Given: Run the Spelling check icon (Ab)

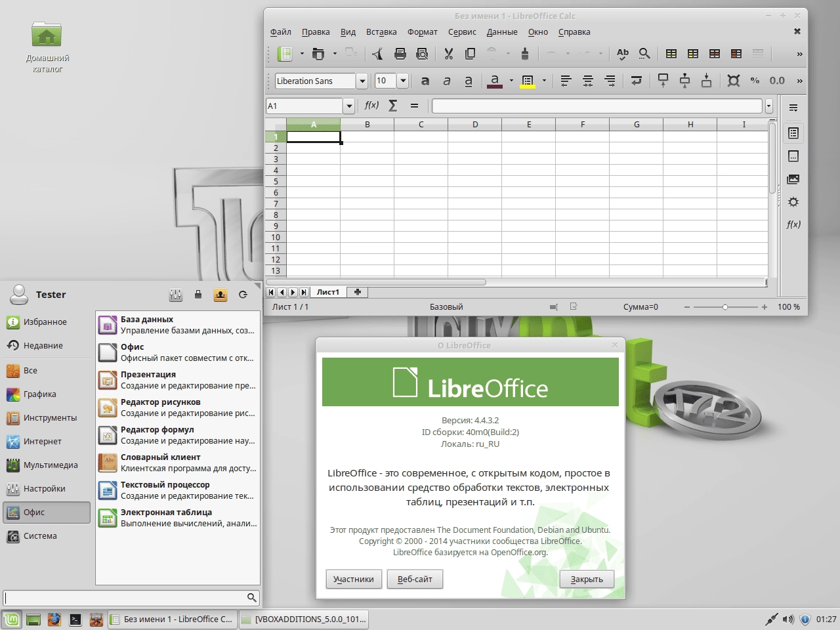Looking at the screenshot, I should [623, 54].
